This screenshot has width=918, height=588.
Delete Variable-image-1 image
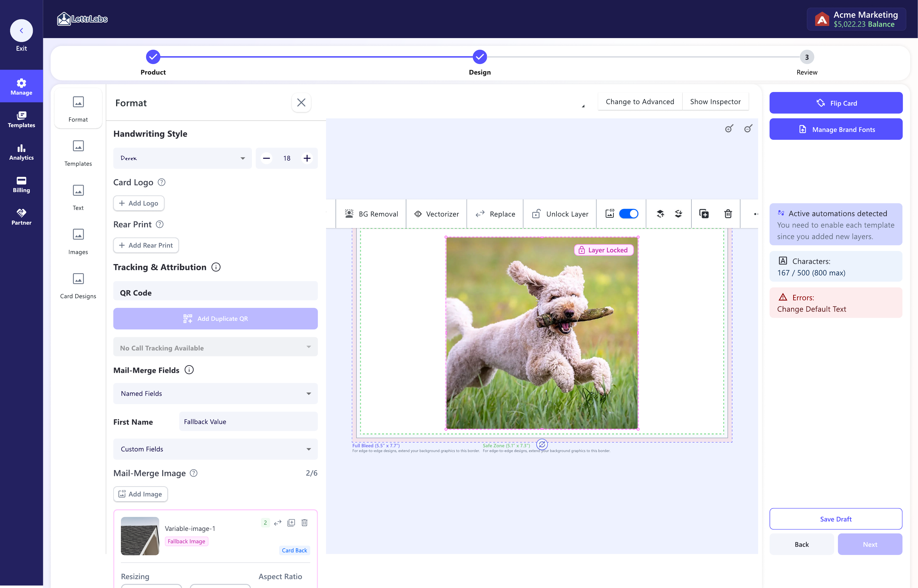[x=304, y=523]
